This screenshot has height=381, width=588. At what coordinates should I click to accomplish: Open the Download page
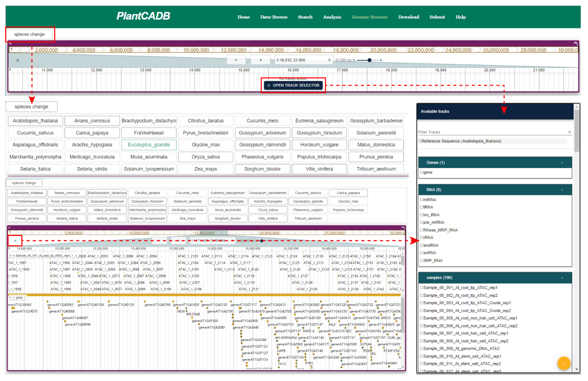point(409,17)
